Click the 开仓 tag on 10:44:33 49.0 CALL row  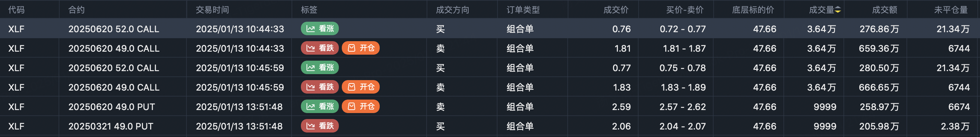tap(361, 48)
